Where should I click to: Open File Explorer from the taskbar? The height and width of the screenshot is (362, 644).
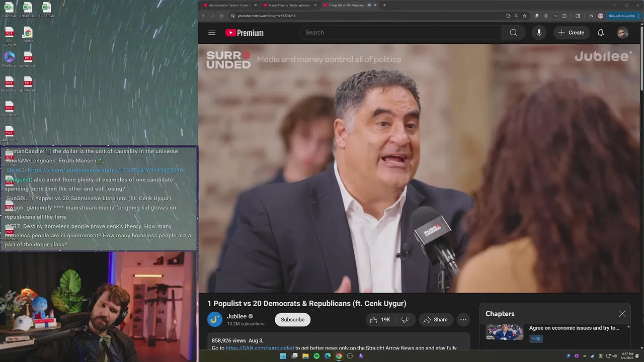point(305,356)
